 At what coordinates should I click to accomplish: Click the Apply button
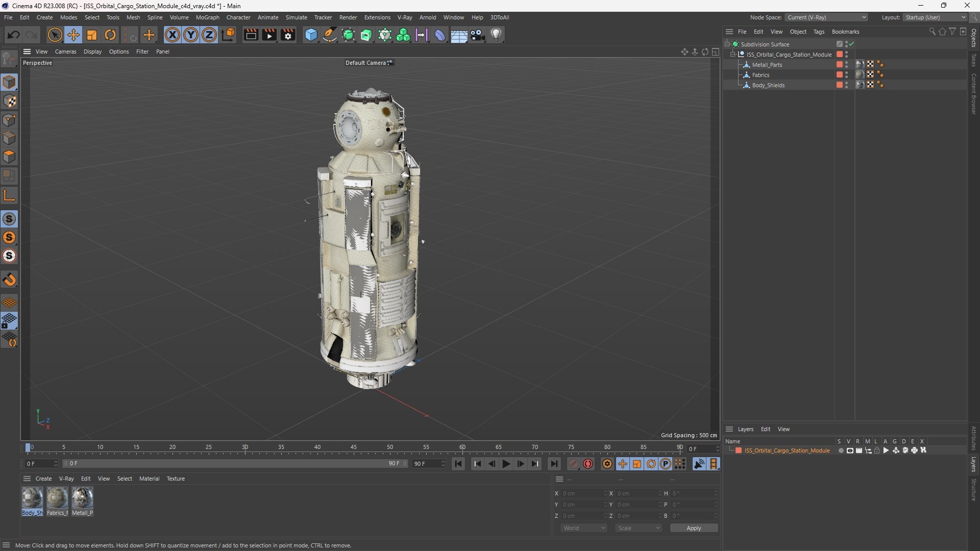[694, 528]
